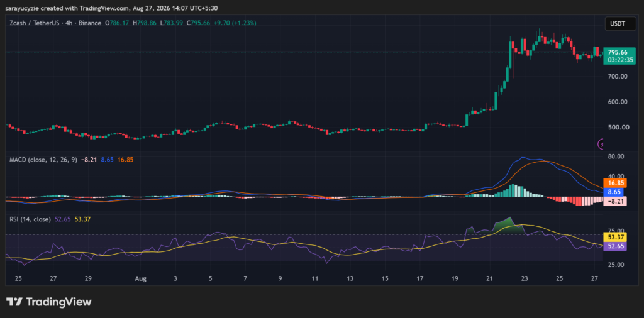Click the -8.21 histogram value in the MACD legend
This screenshot has height=318, width=644.
[x=89, y=160]
